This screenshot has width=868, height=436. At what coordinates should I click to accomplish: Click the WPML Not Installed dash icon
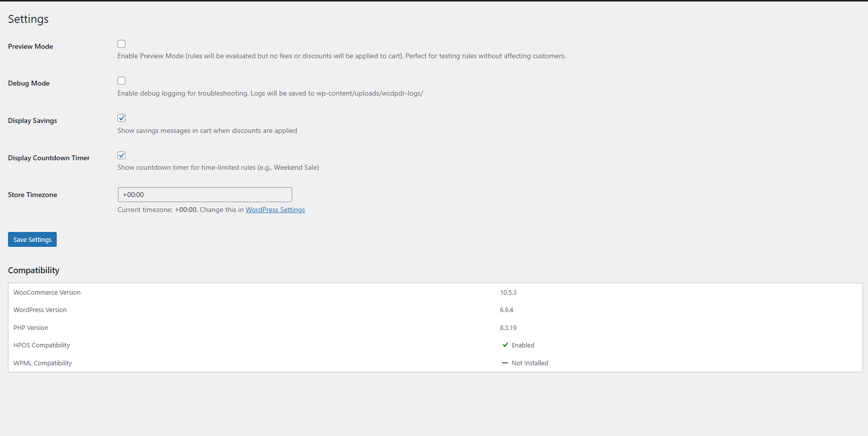pos(505,363)
